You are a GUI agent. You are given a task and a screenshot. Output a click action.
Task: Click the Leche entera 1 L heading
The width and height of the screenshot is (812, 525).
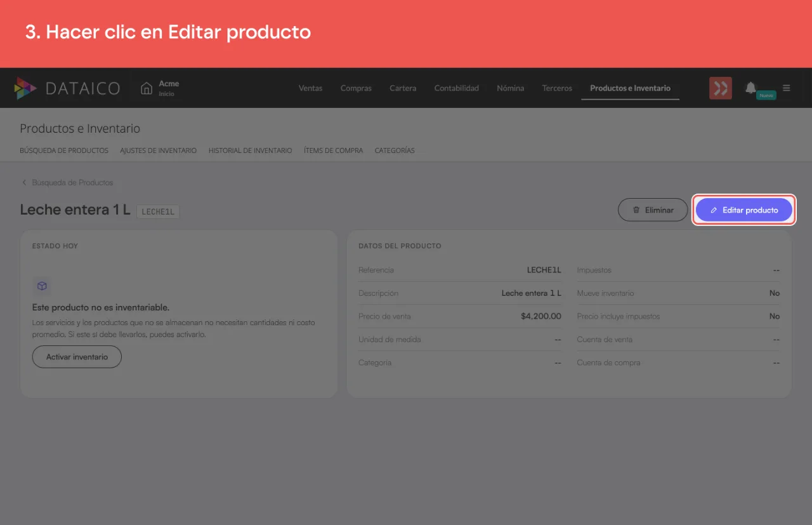click(75, 209)
